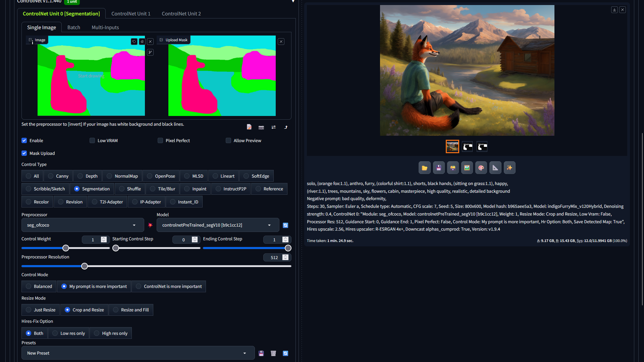Select the second output thumbnail
Viewport: 644px width, 362px height.
(467, 147)
